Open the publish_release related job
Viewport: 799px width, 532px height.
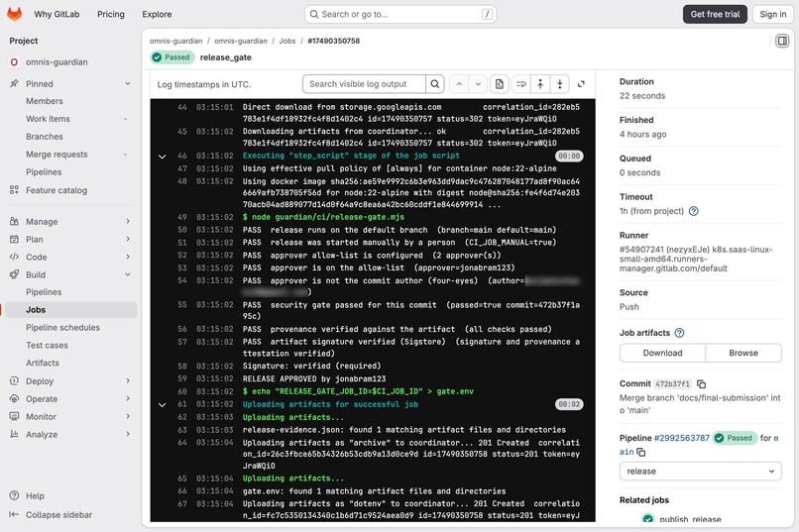click(x=690, y=519)
